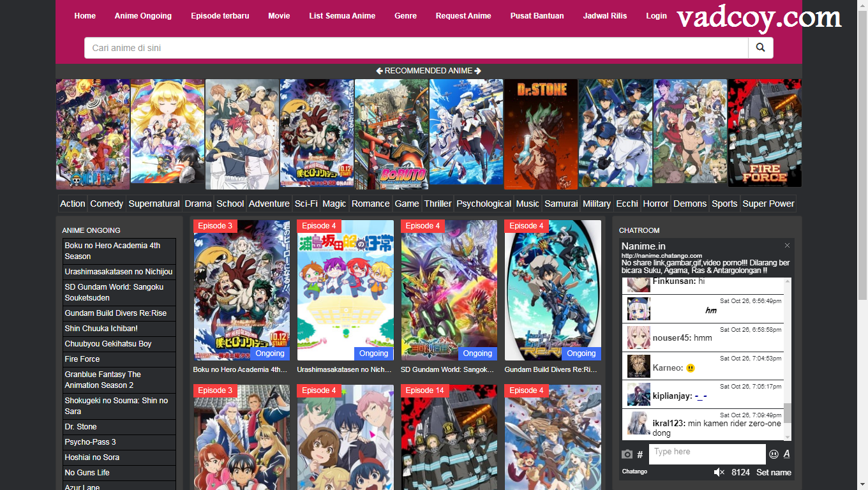This screenshot has width=868, height=490.
Task: Open chat text formatting A icon
Action: point(786,454)
